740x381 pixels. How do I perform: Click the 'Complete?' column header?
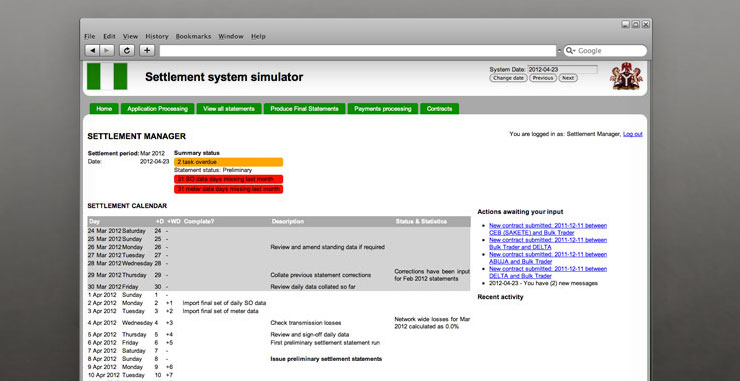click(x=199, y=221)
